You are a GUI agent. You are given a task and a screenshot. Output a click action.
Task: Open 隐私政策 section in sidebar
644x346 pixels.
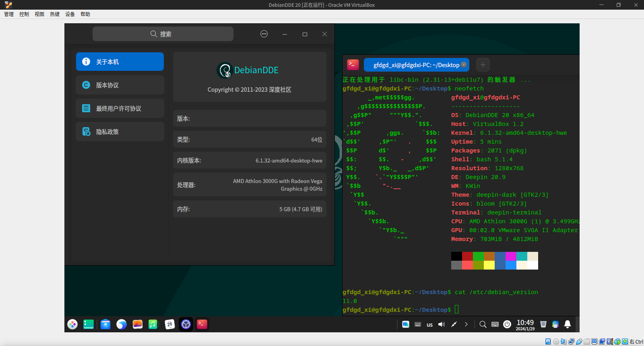[120, 132]
